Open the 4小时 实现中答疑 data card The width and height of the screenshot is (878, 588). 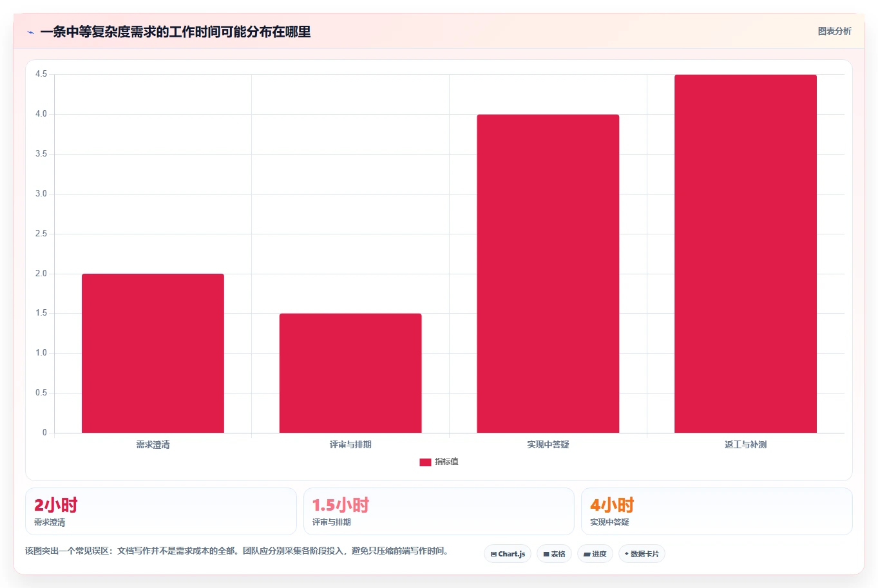[716, 511]
